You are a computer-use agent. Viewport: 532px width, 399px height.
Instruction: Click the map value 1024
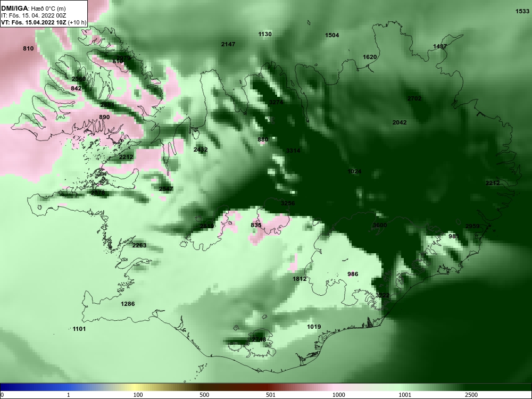point(354,171)
